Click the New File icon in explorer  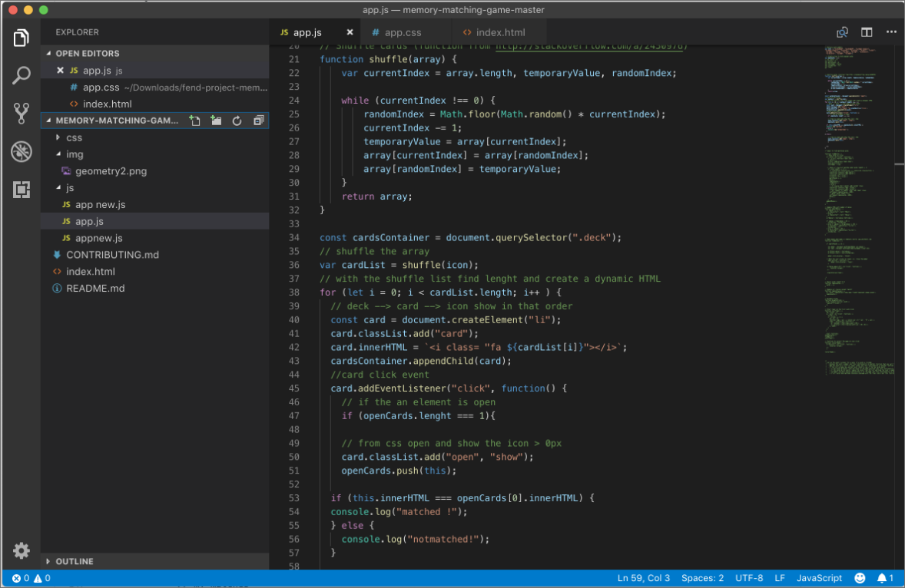tap(195, 121)
